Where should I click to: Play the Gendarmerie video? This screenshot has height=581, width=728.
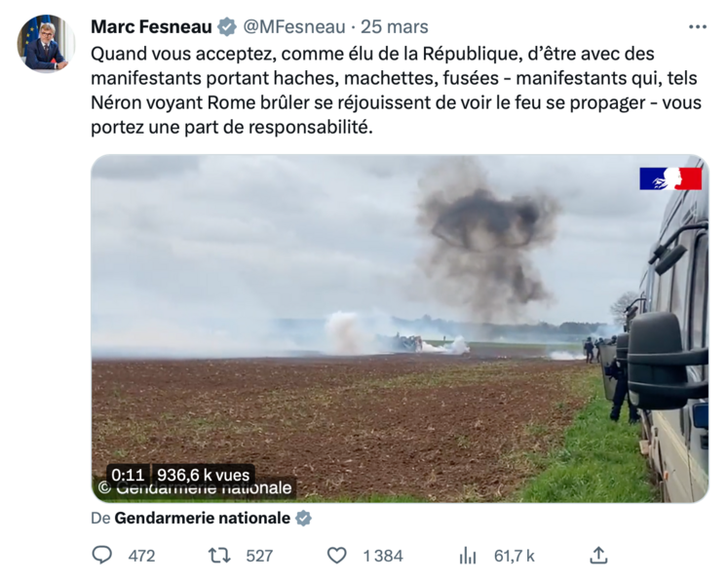(x=400, y=329)
